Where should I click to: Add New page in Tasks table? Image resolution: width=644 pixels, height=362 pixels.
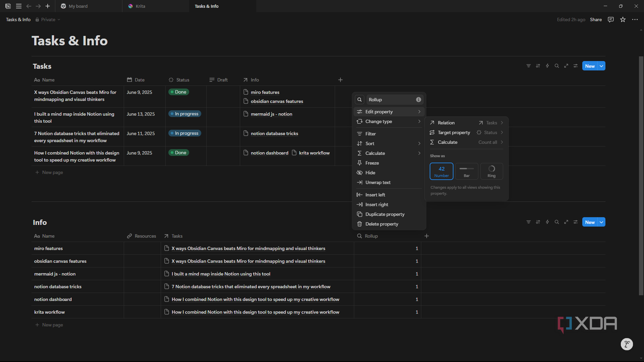[49, 172]
